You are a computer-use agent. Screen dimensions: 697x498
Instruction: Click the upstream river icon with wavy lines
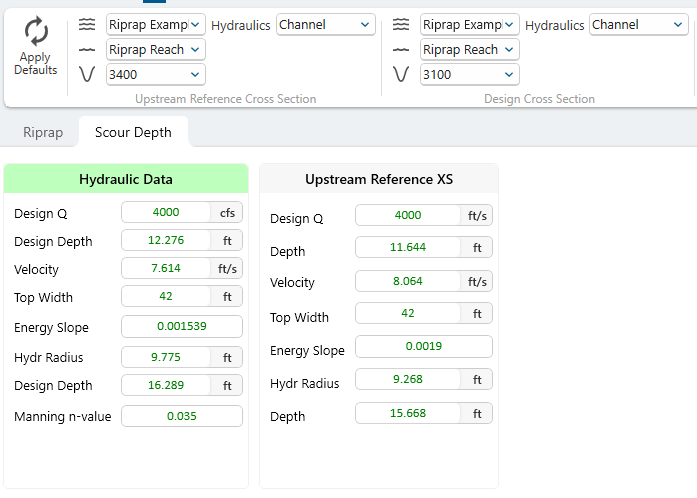[87, 24]
